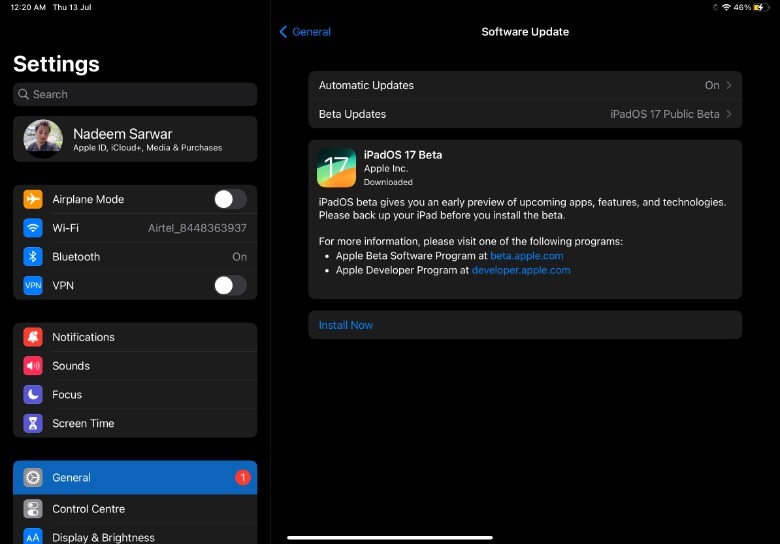Tap the Search input field

click(135, 94)
